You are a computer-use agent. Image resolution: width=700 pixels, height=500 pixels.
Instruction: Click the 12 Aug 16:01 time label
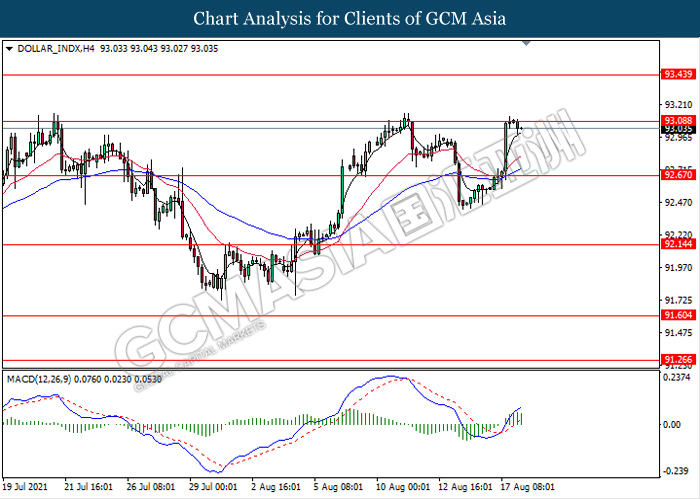(465, 486)
